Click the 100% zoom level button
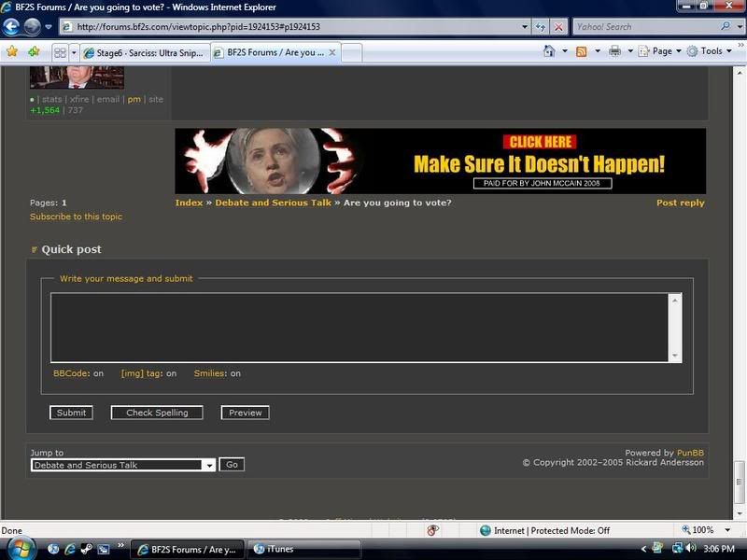This screenshot has height=560, width=747. click(698, 530)
